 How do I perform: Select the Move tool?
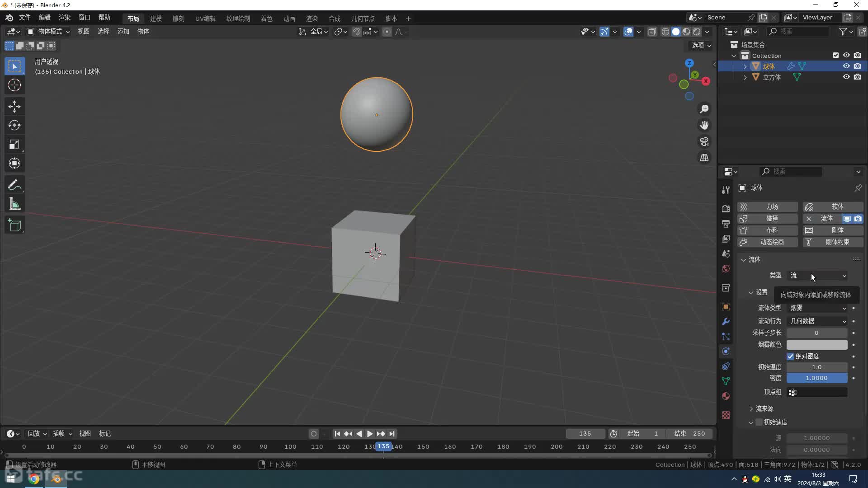coord(14,107)
